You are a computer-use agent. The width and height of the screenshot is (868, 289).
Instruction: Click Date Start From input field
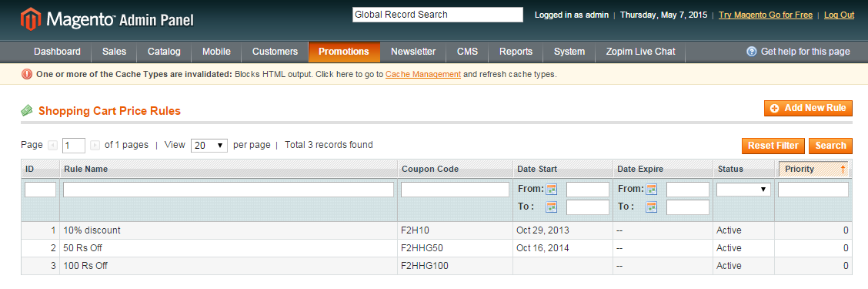588,190
